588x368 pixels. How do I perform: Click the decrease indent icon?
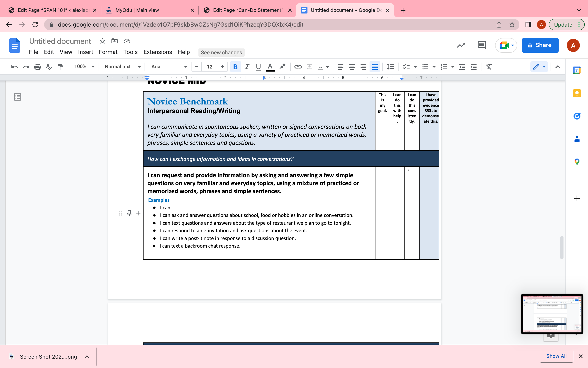point(462,67)
